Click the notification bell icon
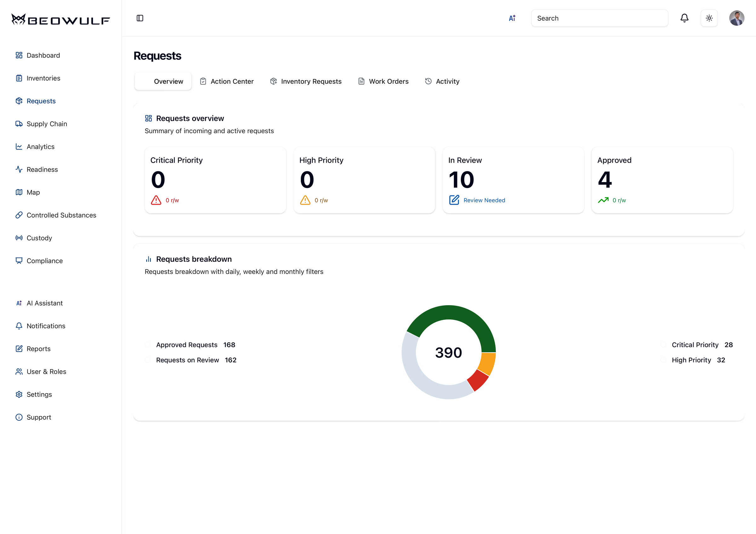 [684, 18]
